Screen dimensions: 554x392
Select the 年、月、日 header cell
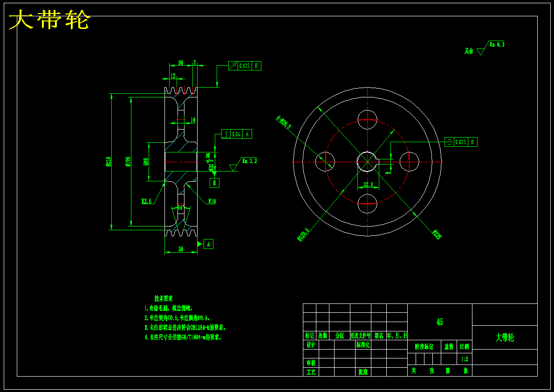pos(397,336)
